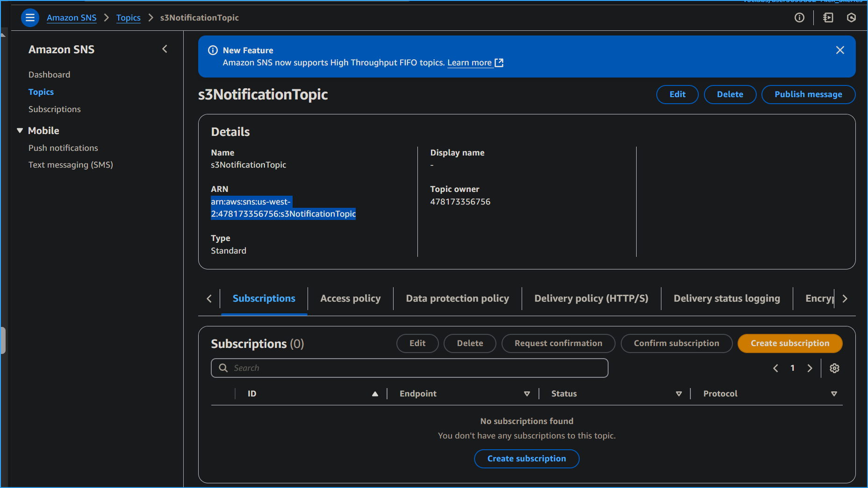Click the info icon in the top bar
The width and height of the screenshot is (868, 488).
point(799,18)
